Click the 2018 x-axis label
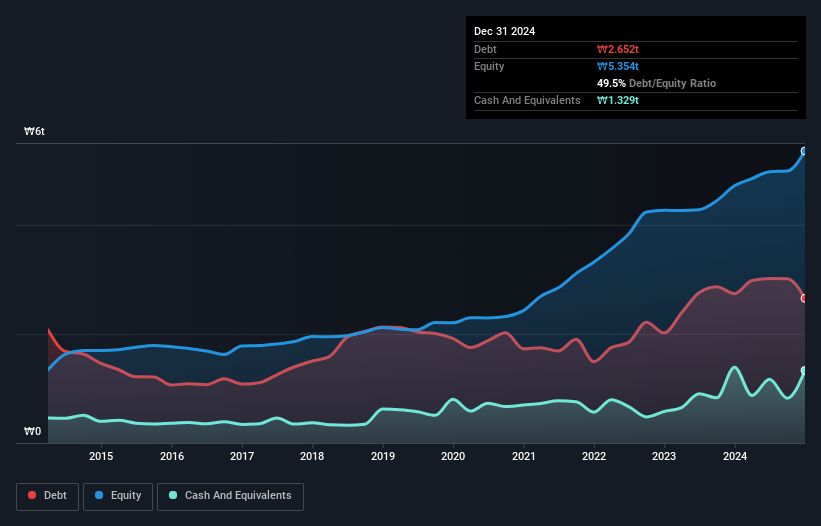 (312, 456)
